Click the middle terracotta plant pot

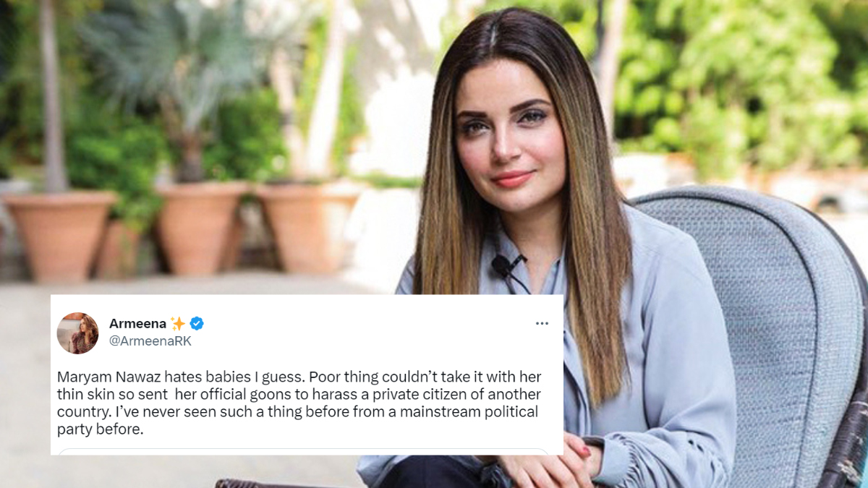point(201,227)
